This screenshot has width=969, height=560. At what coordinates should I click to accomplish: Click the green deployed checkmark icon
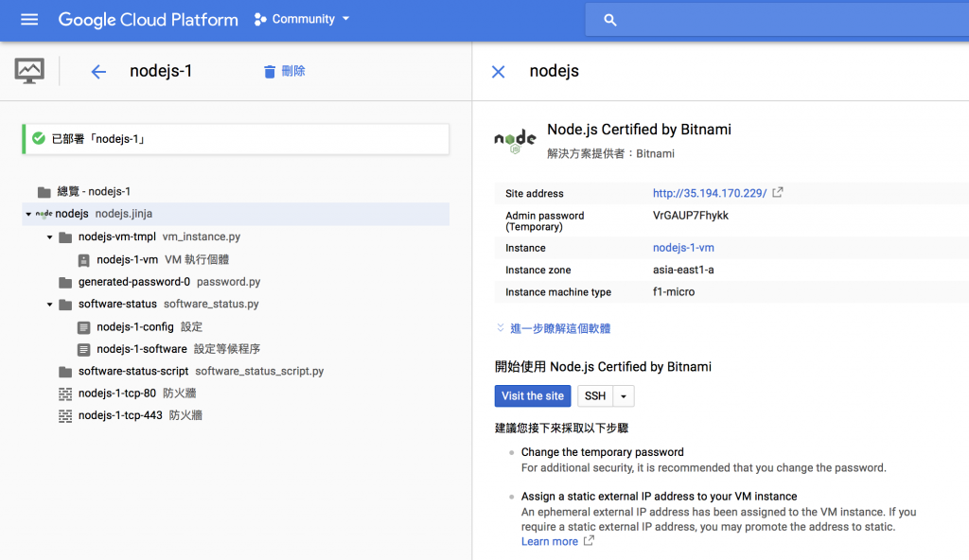click(38, 138)
